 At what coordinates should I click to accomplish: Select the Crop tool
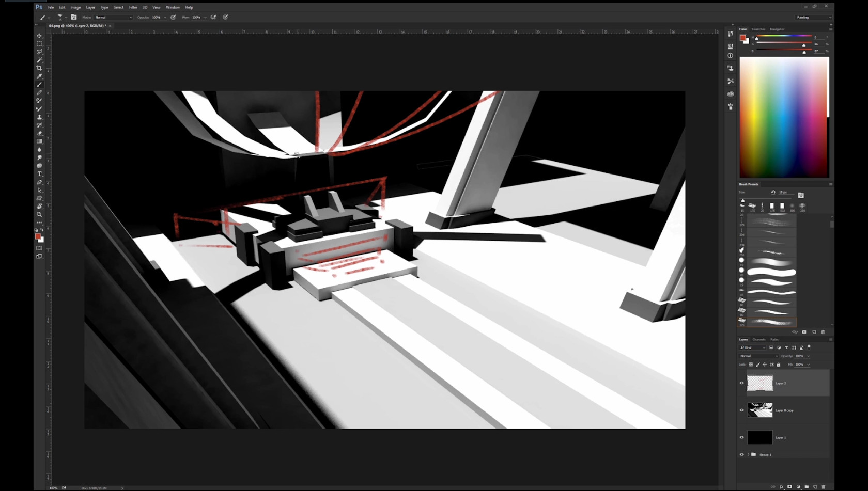pyautogui.click(x=39, y=68)
